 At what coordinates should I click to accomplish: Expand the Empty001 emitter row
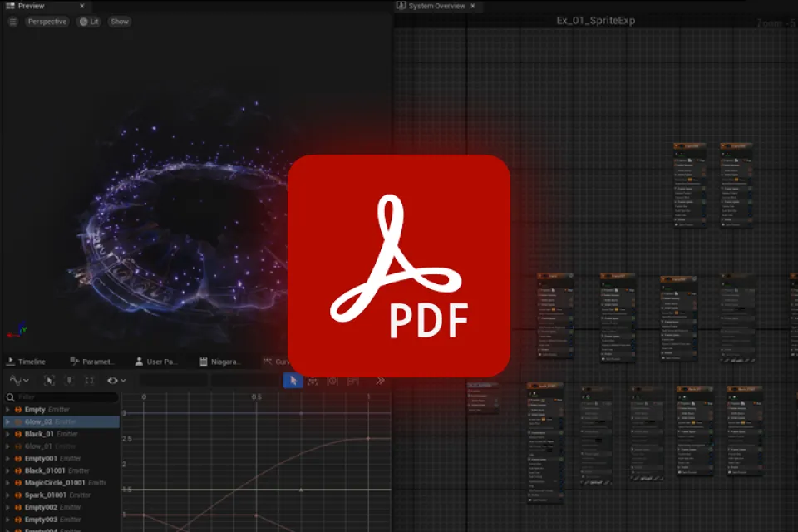click(7, 459)
